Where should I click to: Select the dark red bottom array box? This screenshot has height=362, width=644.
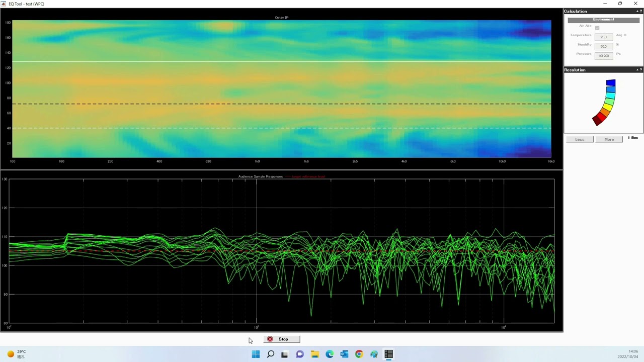point(597,121)
